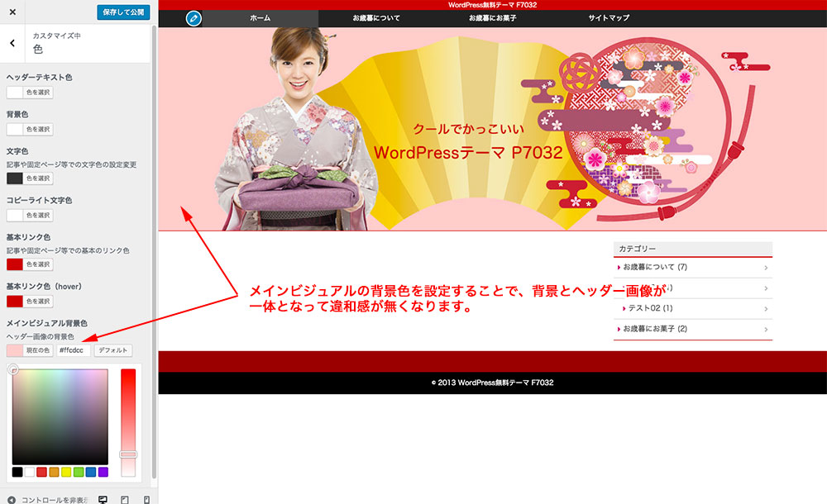
Task: Select the purple palette swatch
Action: 103,472
